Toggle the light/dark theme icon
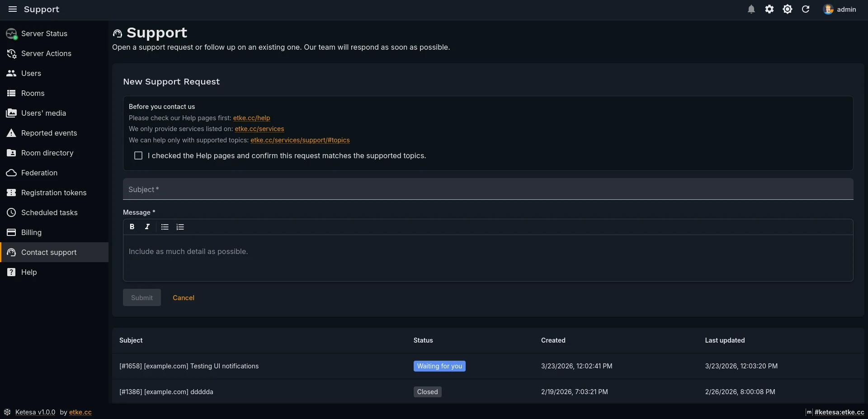868x419 pixels. coord(788,9)
